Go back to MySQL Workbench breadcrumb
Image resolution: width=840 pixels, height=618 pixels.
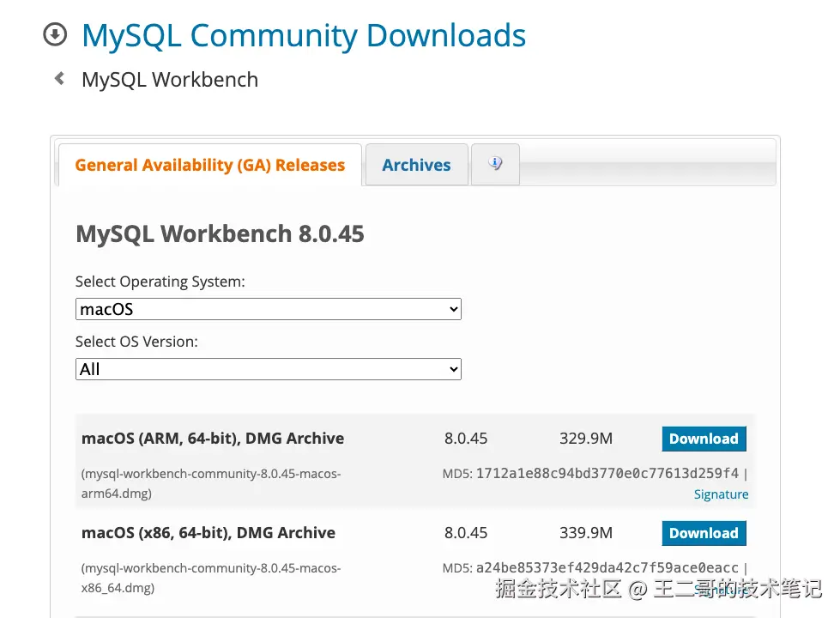tap(169, 80)
